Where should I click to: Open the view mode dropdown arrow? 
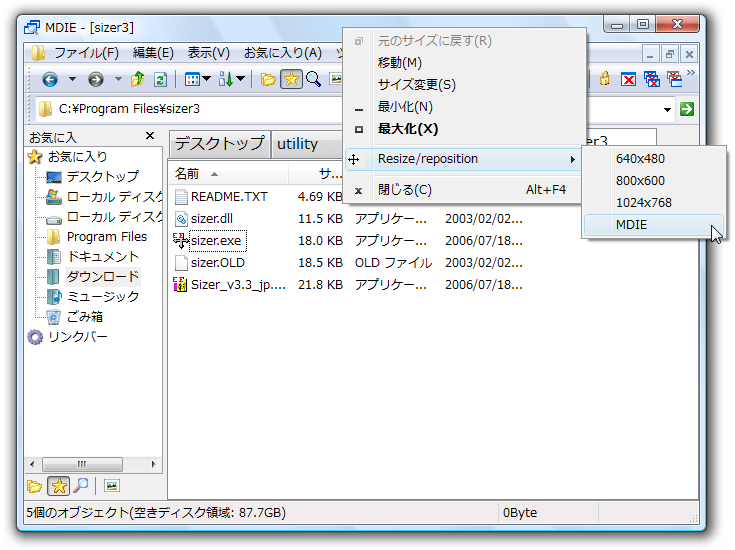tap(207, 79)
